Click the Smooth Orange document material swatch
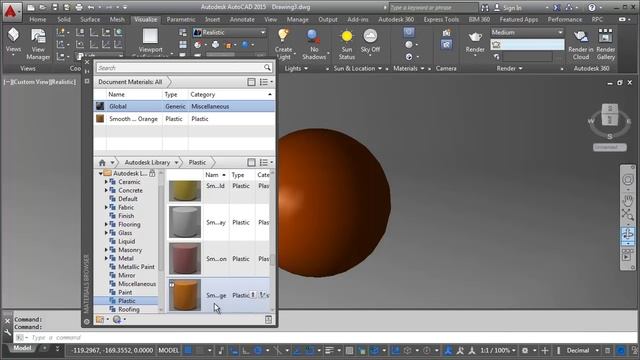 tap(100, 119)
